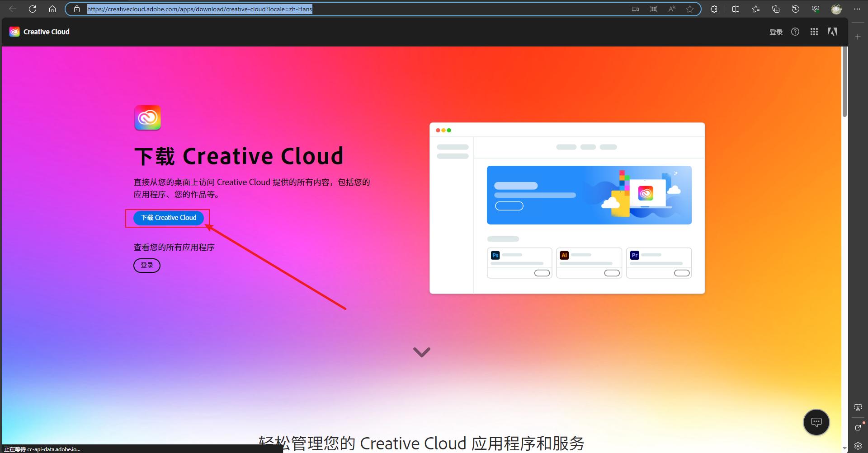
Task: Open the sidebar screenshot clip tool
Action: [x=858, y=407]
